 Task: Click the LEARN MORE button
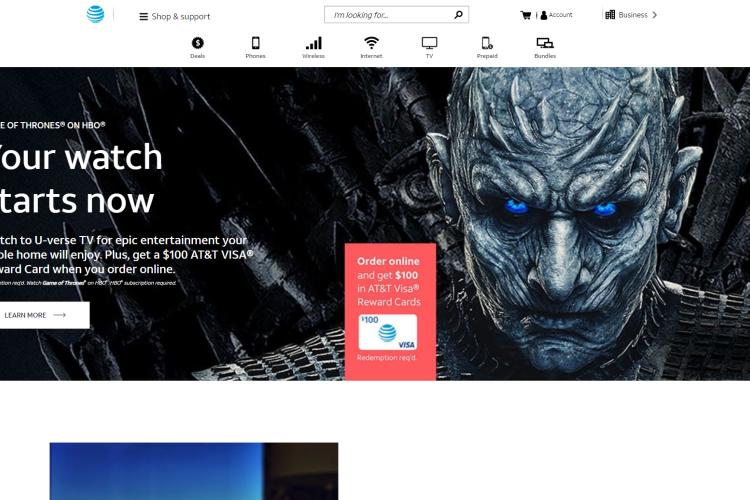[44, 315]
